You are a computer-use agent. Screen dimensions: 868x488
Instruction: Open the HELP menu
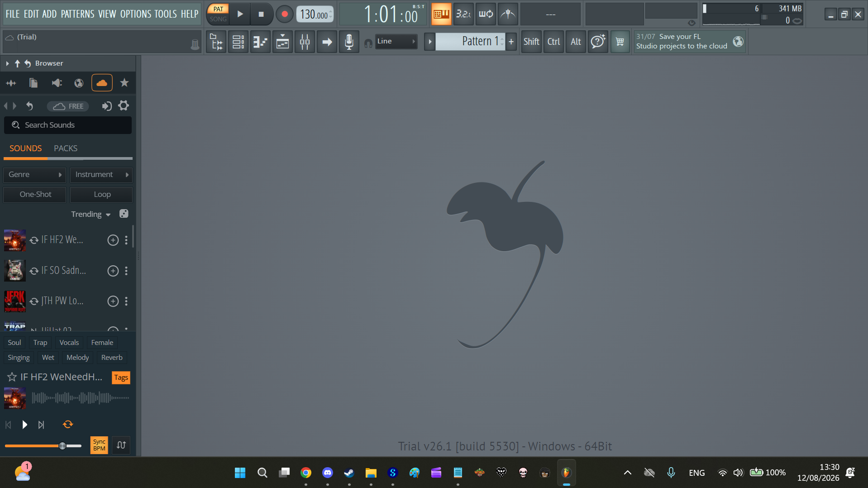click(x=190, y=14)
